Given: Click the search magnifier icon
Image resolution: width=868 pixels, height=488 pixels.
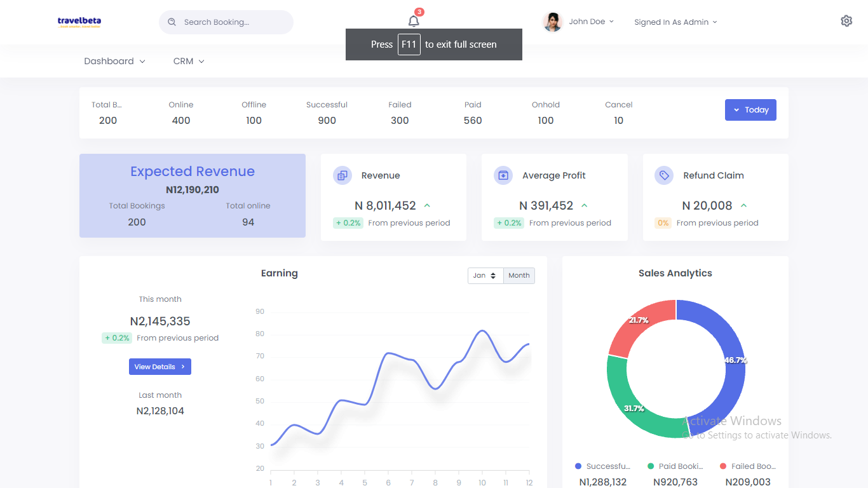Looking at the screenshot, I should click(x=172, y=22).
